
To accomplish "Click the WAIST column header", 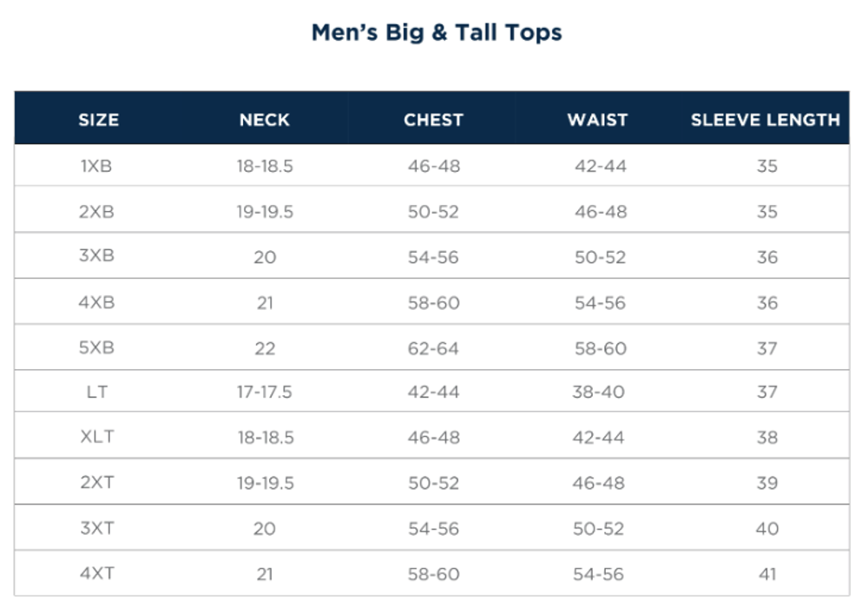I will pyautogui.click(x=597, y=120).
